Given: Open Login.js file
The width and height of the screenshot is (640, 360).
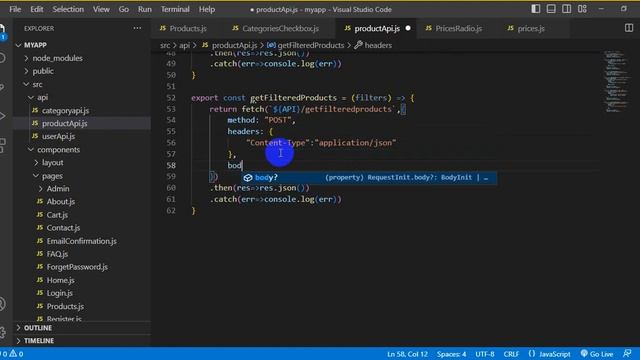Looking at the screenshot, I should [60, 293].
